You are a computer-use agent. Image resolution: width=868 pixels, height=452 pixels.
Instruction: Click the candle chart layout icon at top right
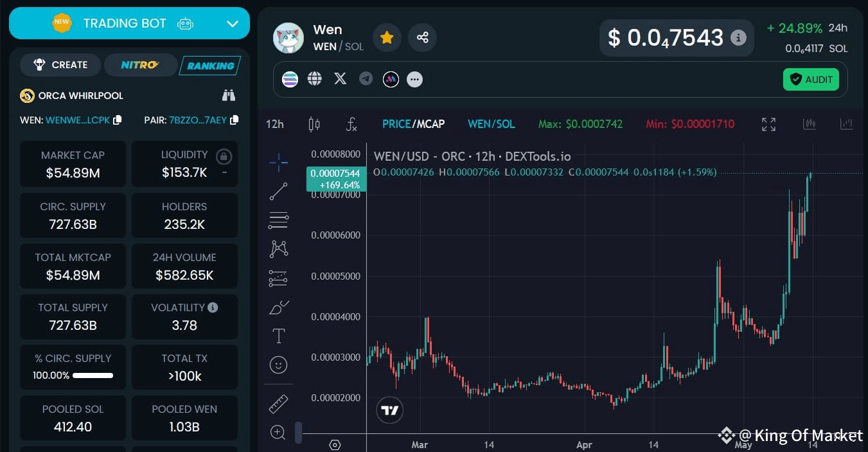809,124
